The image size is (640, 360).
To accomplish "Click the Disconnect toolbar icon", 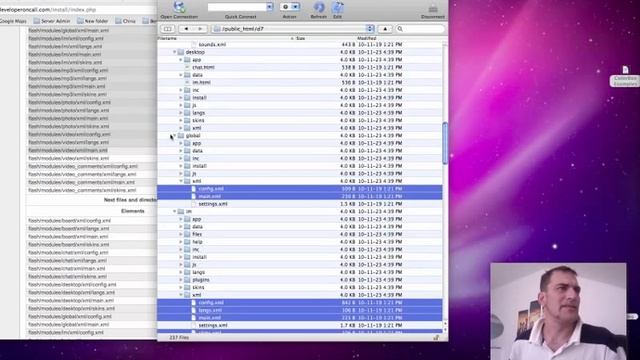I will tap(433, 8).
